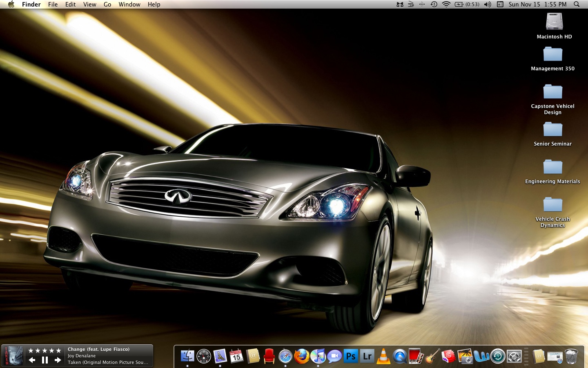This screenshot has width=588, height=368.
Task: Click the butterfly menu bar icon
Action: (400, 4)
